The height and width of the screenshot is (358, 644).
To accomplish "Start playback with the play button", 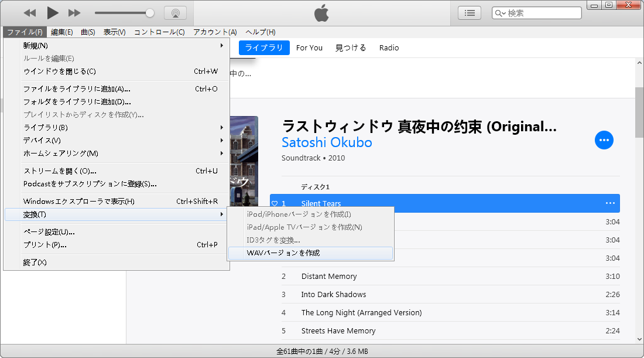I will [x=52, y=13].
